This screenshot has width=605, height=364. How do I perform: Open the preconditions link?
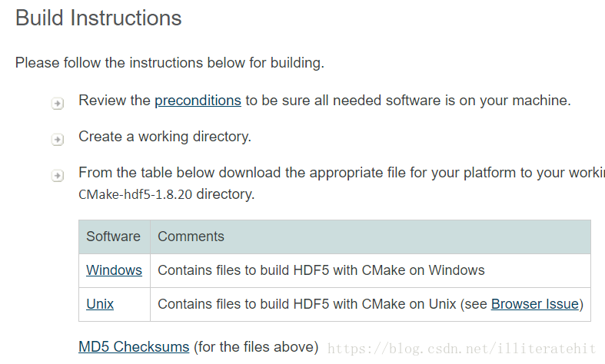click(198, 101)
